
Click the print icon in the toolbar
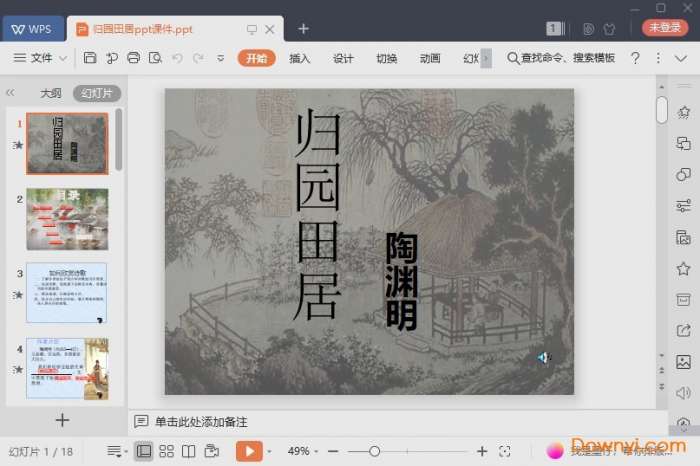(x=133, y=58)
